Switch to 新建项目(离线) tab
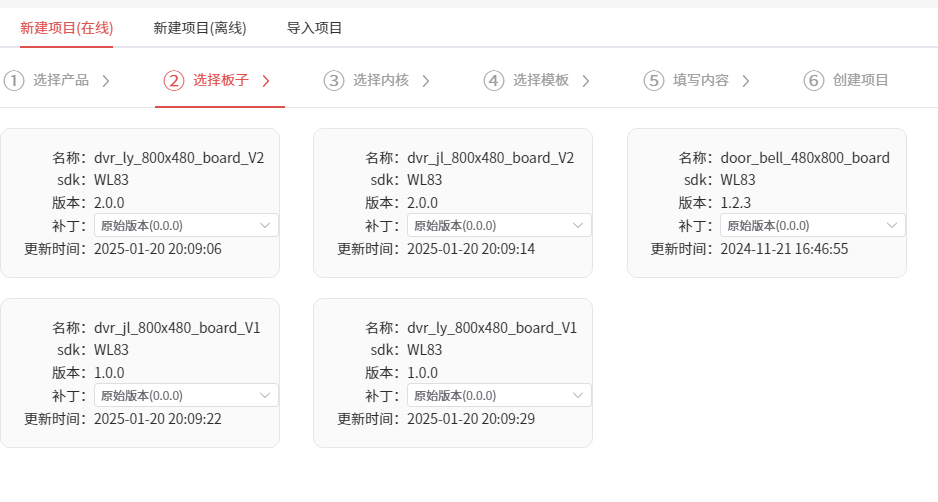 (x=200, y=28)
